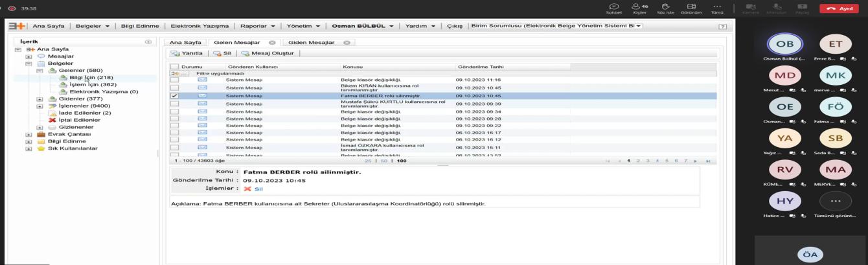868x265 pixels.
Task: Expand the Evrak Çantası node
Action: click(x=29, y=134)
